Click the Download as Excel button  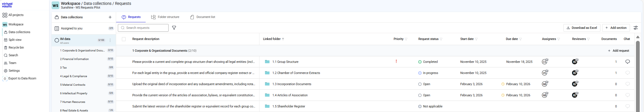point(582,28)
